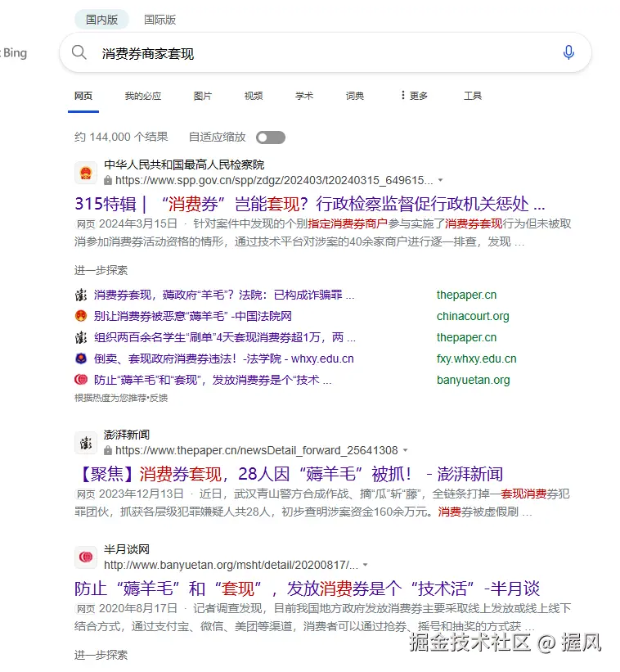620x672 pixels.
Task: Click icon beside 发放消费券是个技术 suggestion
Action: pos(81,380)
